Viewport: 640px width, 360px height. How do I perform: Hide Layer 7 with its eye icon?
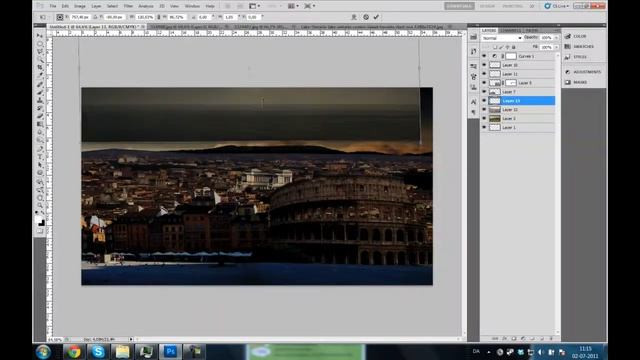click(x=484, y=92)
